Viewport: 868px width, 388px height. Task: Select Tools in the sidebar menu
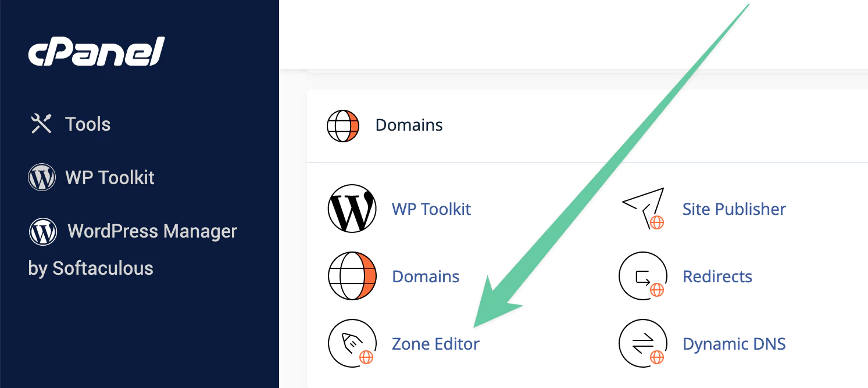87,124
